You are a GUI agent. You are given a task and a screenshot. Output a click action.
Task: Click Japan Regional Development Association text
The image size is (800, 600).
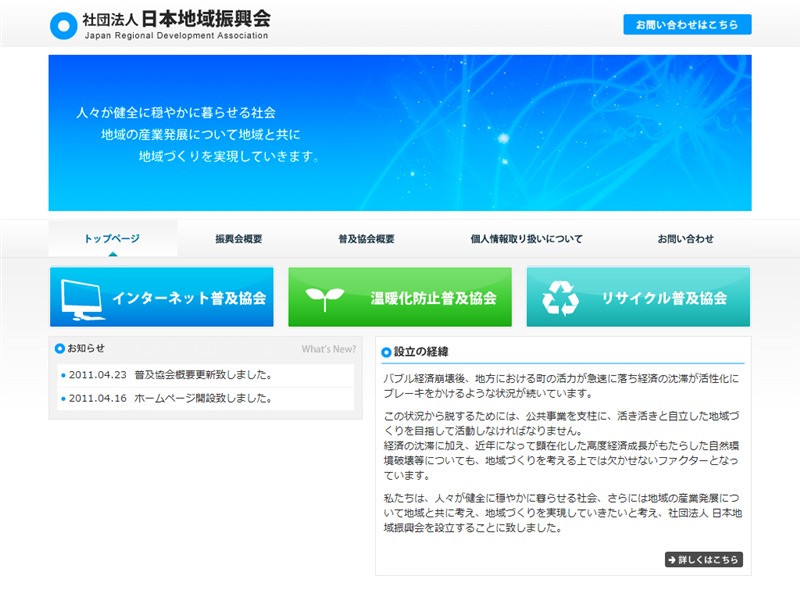point(176,36)
